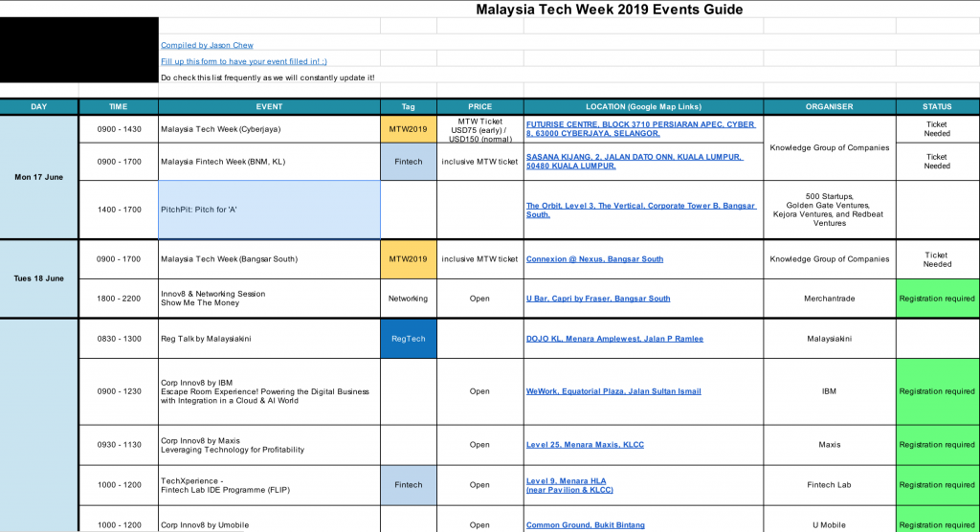Viewport: 980px width, 532px height.
Task: Select 'TechXperience - Fintech Lab IDE Programme' cell
Action: (269, 485)
